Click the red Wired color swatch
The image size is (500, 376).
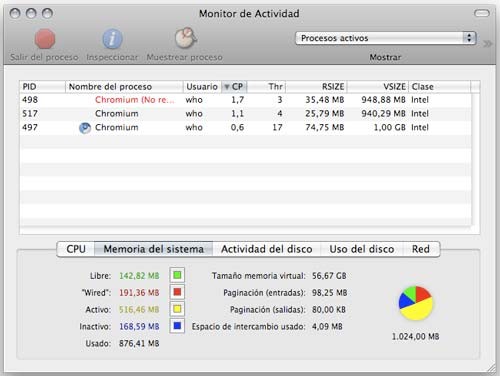[x=177, y=292]
